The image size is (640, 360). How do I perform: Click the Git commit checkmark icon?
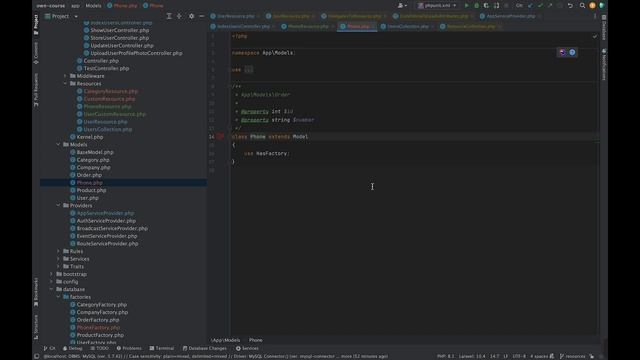(540, 6)
